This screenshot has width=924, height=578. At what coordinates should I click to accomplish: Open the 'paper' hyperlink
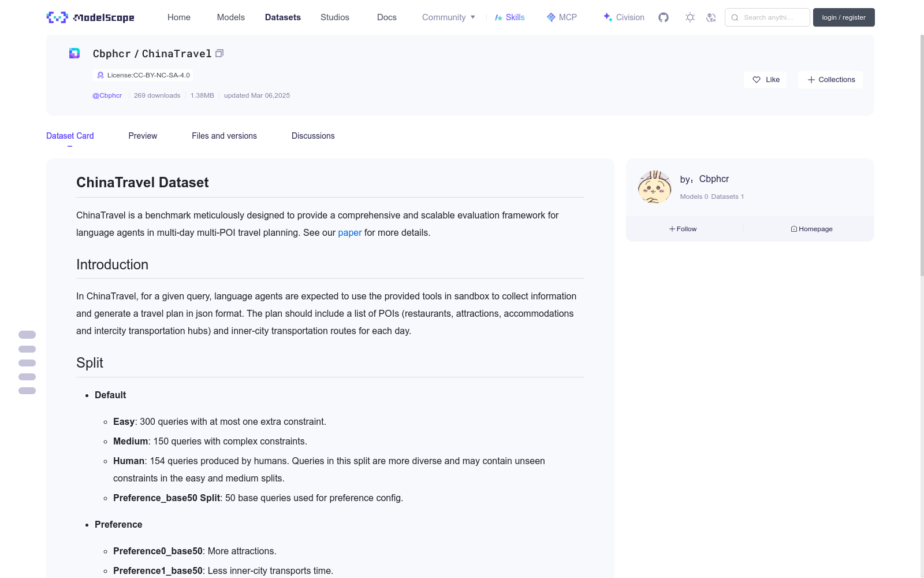click(x=350, y=232)
